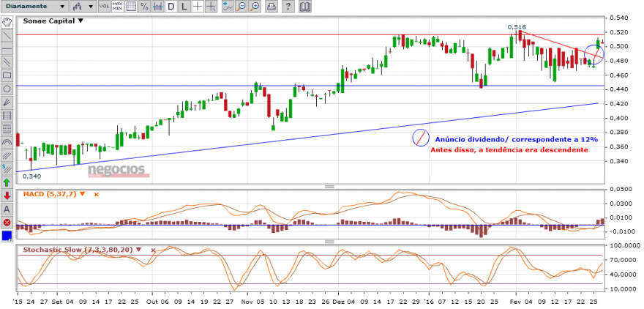Image resolution: width=644 pixels, height=309 pixels.
Task: Place a green up arrow marker
Action: click(7, 182)
